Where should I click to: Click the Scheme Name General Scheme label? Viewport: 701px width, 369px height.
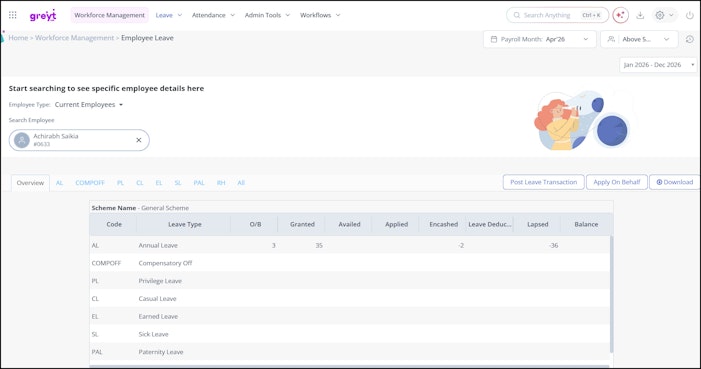(140, 208)
